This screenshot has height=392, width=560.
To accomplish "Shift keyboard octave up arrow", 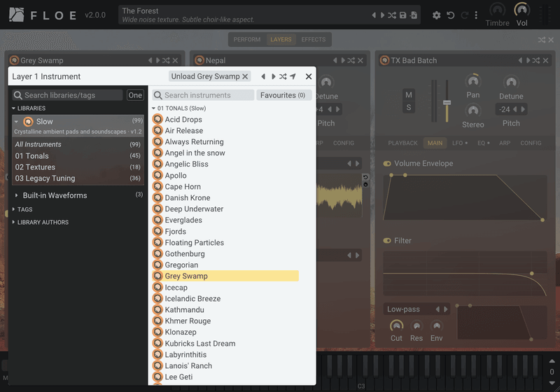I will pos(552,361).
